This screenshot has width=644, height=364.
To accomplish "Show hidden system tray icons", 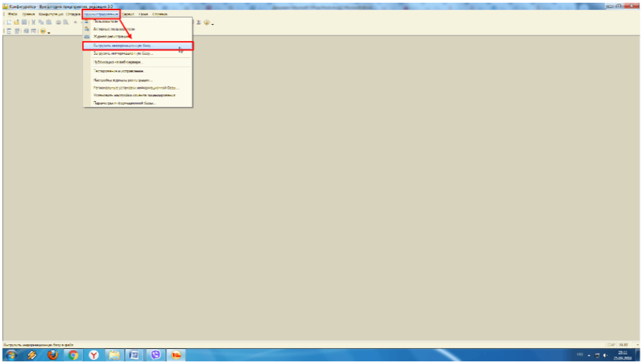I will pos(589,356).
